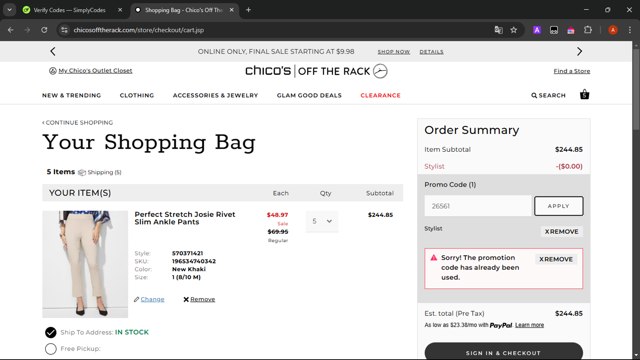Click the sale price $48.97
Screen dimensions: 640x360
[278, 215]
